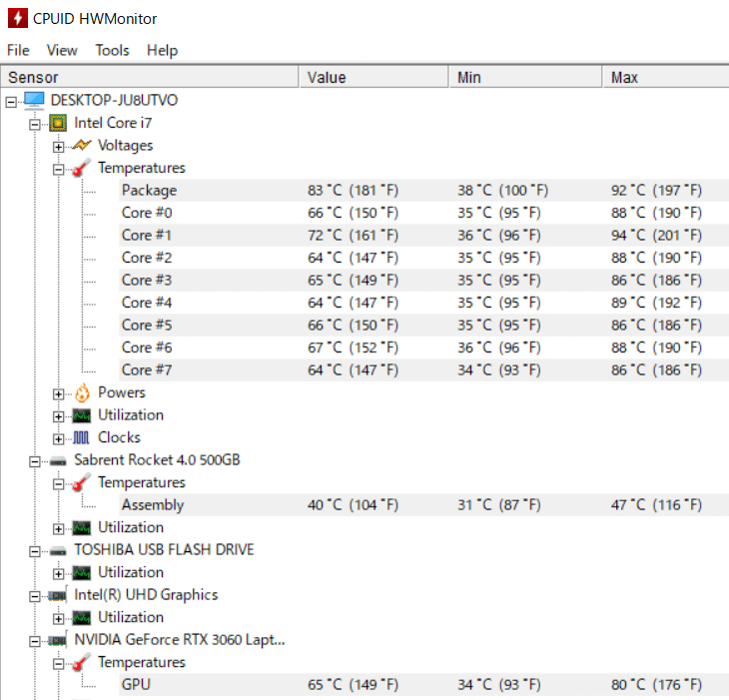Click the Utilization graph icon under Intel UHD Graphics
This screenshot has height=700, width=729.
click(81, 618)
